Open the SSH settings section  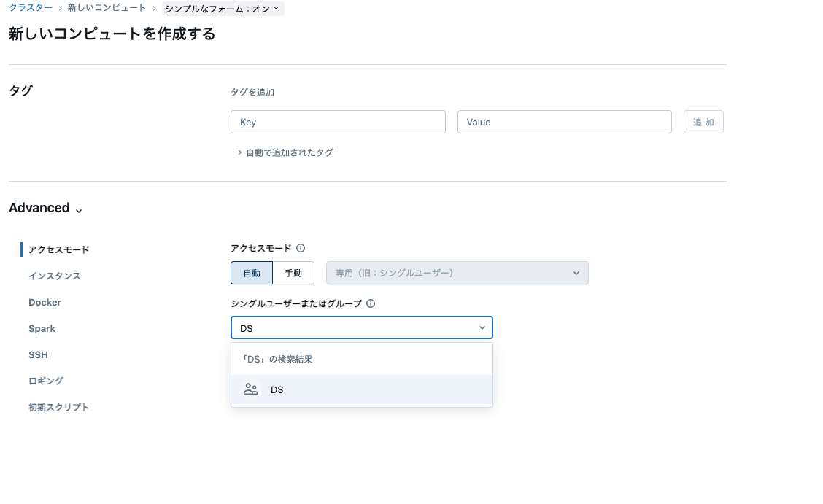[38, 354]
